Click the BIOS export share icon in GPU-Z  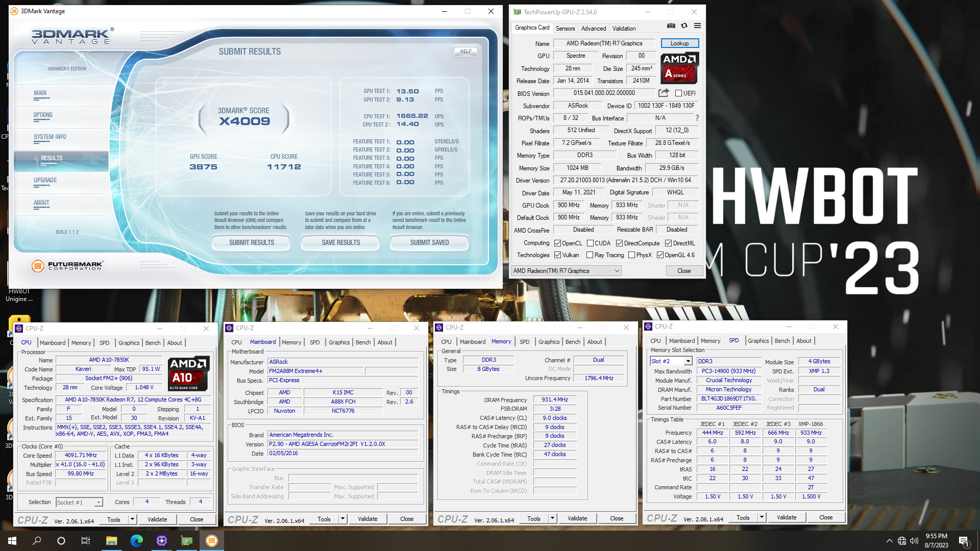pos(664,93)
